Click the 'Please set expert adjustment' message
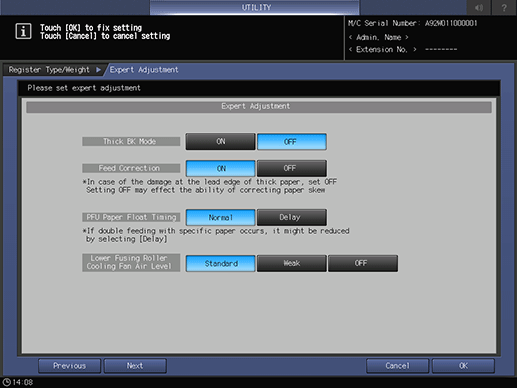Image resolution: width=517 pixels, height=388 pixels. click(84, 88)
